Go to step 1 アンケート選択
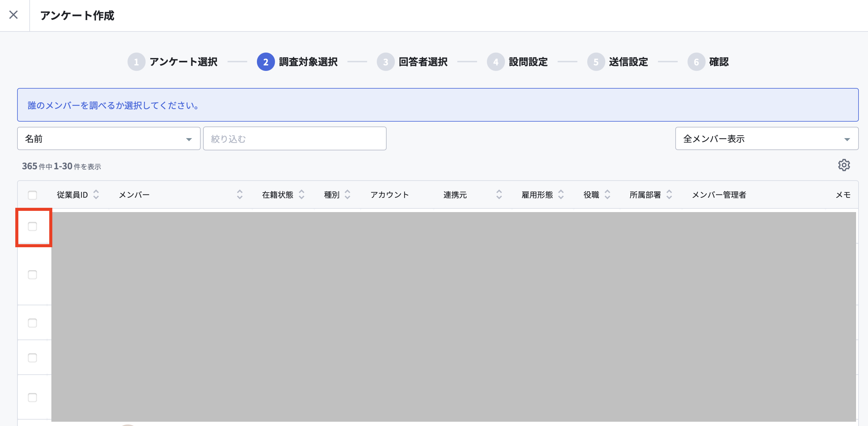868x426 pixels. (x=172, y=62)
